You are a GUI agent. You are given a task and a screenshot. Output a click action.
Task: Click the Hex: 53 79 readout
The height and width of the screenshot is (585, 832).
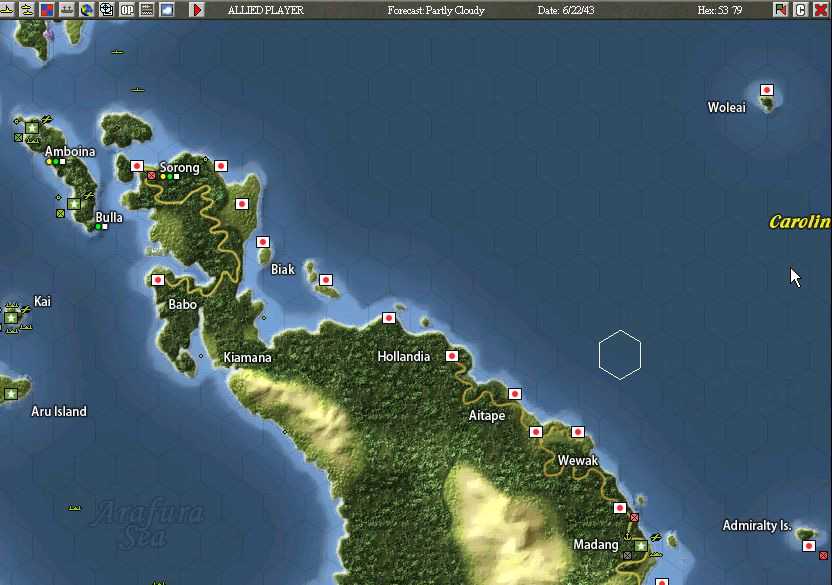click(x=720, y=10)
